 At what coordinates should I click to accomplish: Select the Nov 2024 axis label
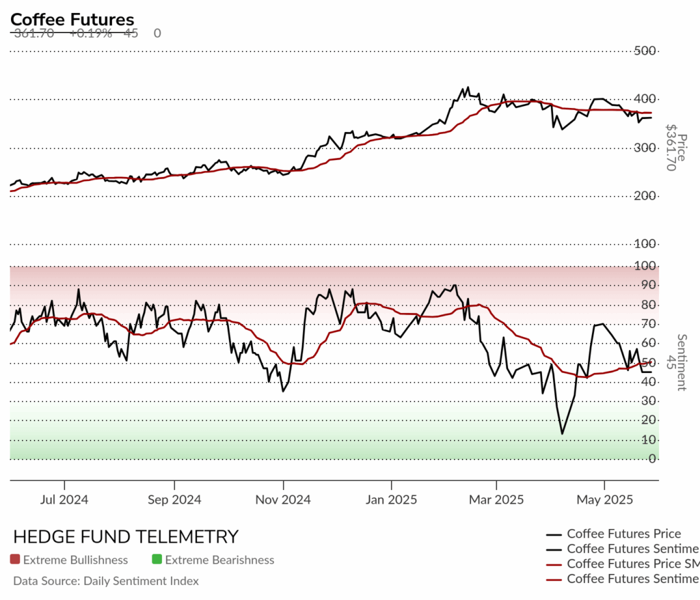pyautogui.click(x=282, y=500)
